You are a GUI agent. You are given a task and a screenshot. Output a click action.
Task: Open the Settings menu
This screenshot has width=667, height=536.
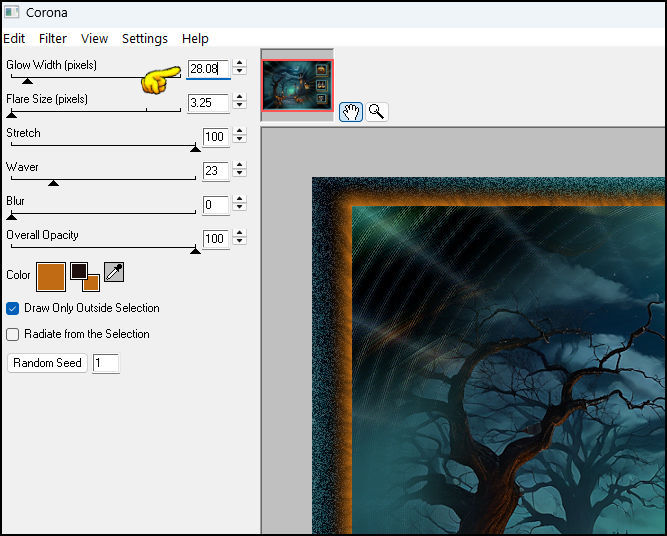coord(145,38)
